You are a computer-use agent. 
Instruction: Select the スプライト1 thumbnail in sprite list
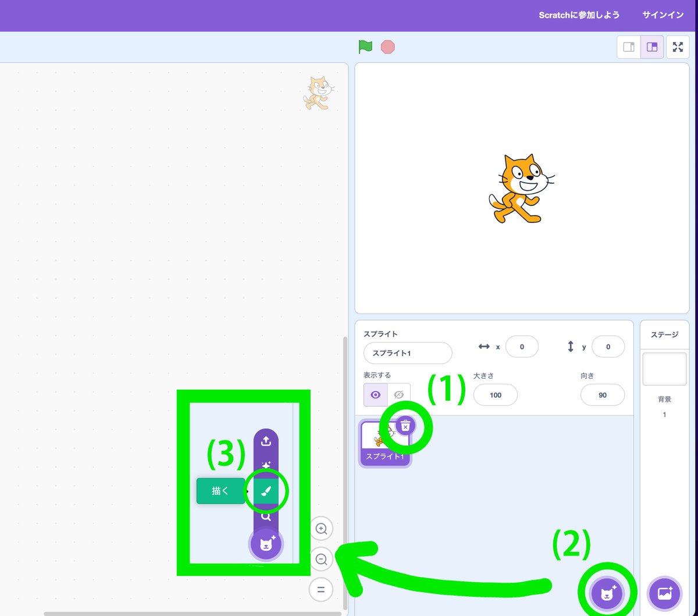(385, 443)
